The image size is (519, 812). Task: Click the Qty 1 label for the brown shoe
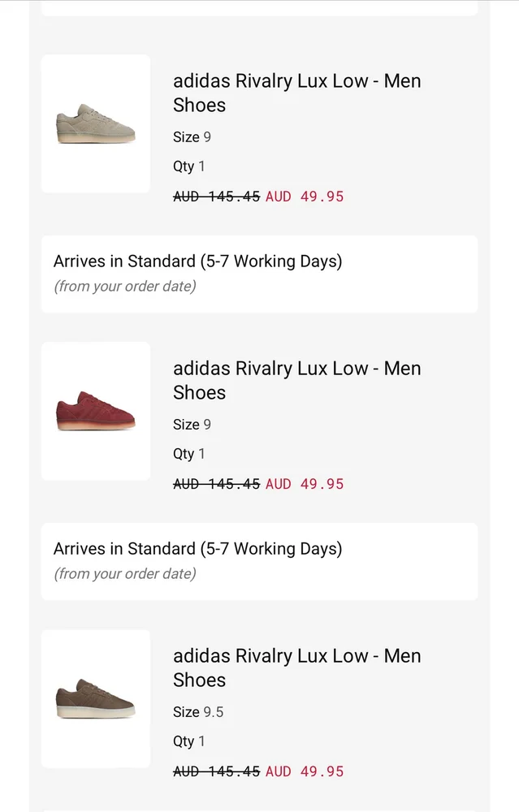click(x=189, y=741)
